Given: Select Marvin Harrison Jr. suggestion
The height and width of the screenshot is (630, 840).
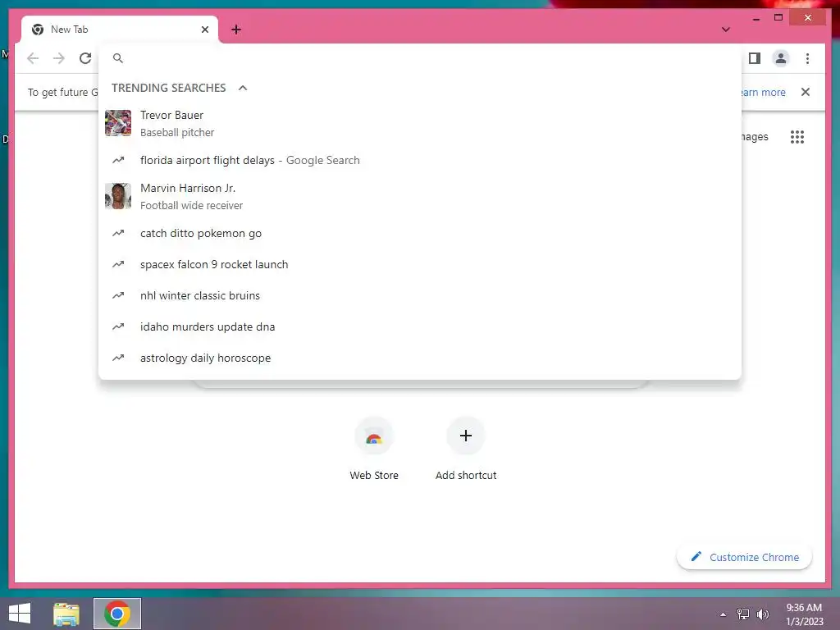Looking at the screenshot, I should coord(420,196).
